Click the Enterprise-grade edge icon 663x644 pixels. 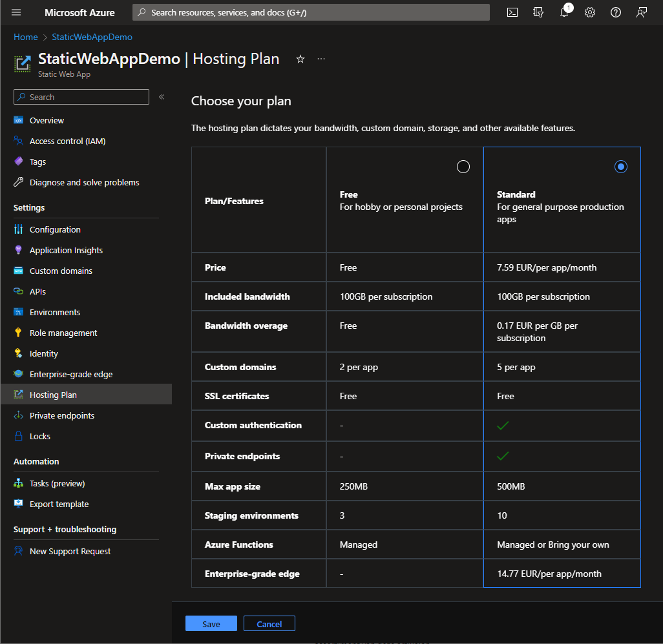18,374
